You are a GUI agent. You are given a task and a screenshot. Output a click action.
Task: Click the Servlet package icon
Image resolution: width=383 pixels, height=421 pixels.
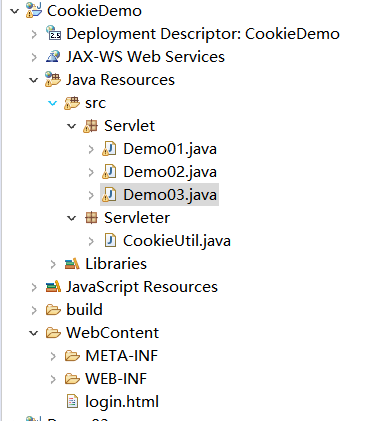(x=91, y=126)
